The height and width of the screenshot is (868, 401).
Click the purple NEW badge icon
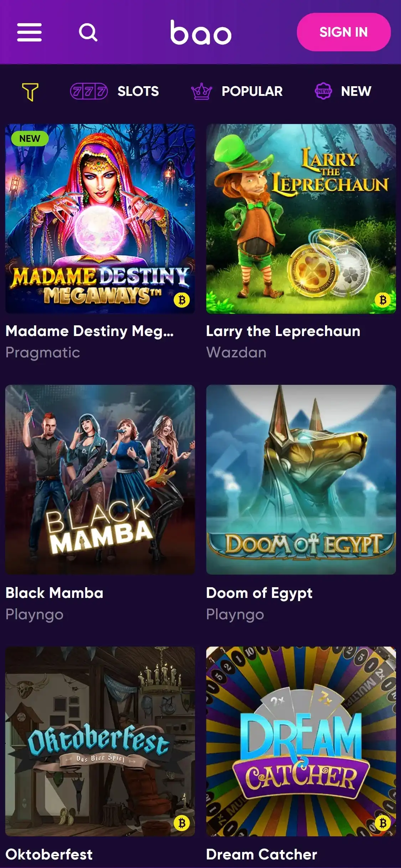[x=323, y=91]
